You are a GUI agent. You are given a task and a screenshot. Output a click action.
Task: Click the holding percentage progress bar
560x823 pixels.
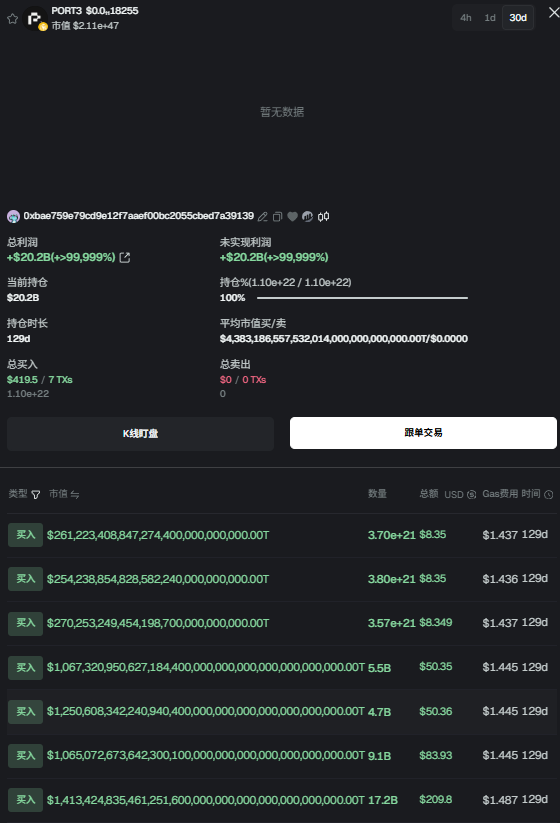(x=362, y=298)
